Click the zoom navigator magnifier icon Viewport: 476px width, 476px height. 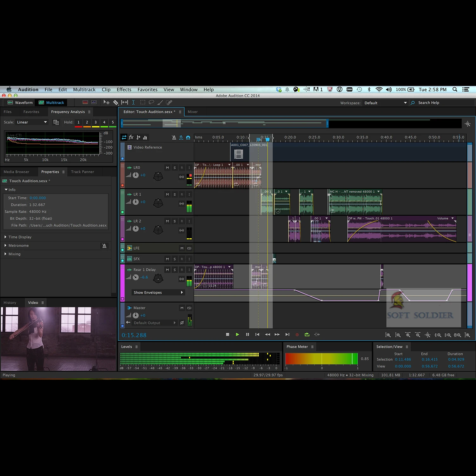tap(467, 124)
